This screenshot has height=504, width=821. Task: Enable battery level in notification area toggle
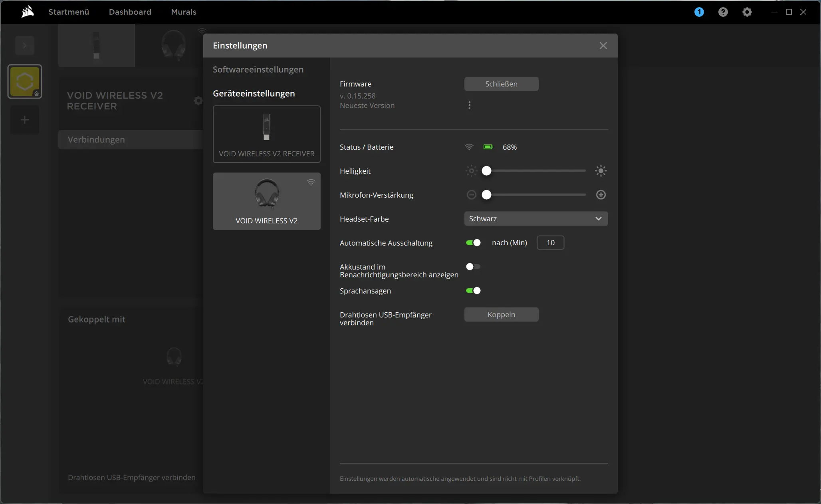click(x=473, y=267)
